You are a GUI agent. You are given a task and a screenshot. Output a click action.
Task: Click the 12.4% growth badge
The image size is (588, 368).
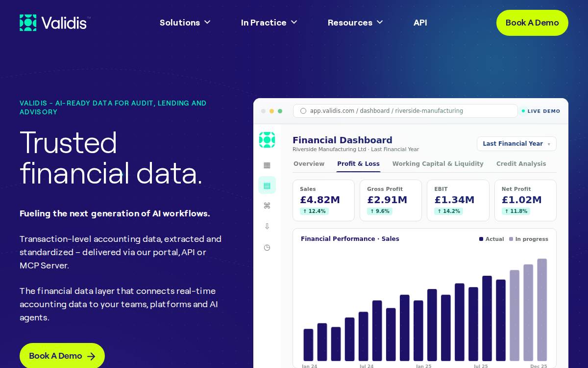click(x=314, y=211)
